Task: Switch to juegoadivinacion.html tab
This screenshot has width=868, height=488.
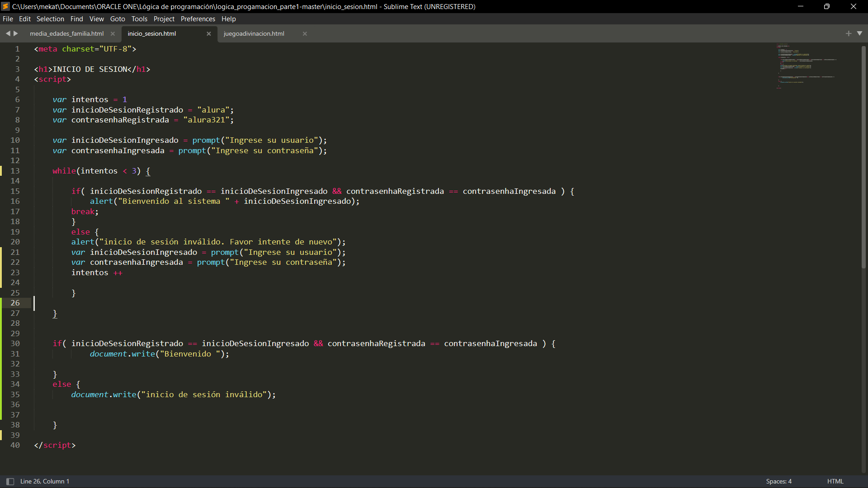Action: click(x=254, y=34)
